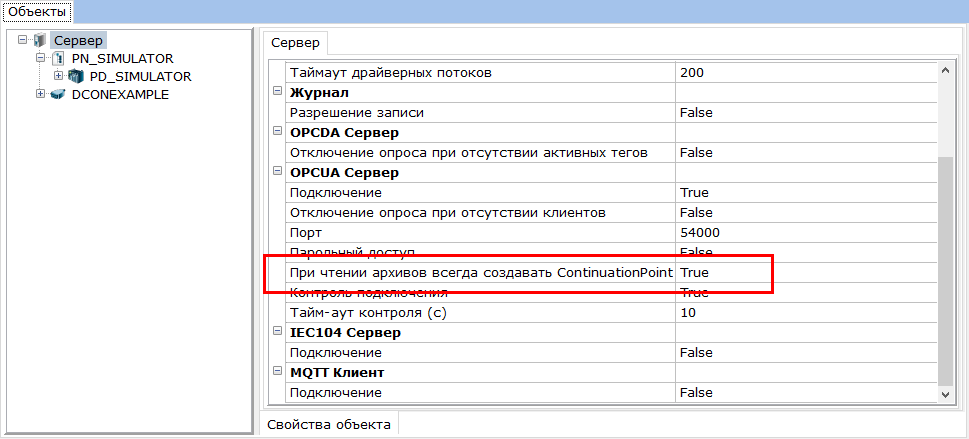Collapse the MQTT Клиент property group

point(277,372)
